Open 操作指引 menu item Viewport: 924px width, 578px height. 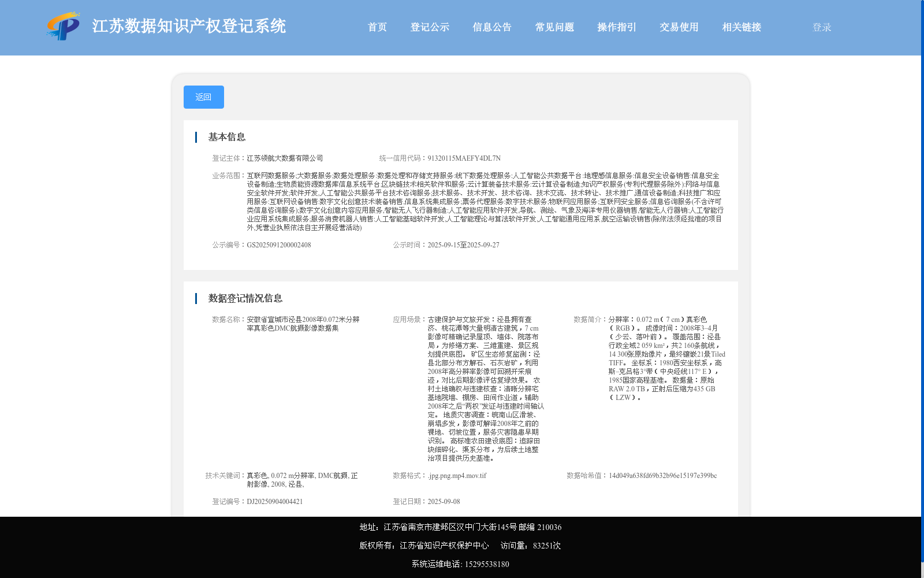(x=617, y=27)
